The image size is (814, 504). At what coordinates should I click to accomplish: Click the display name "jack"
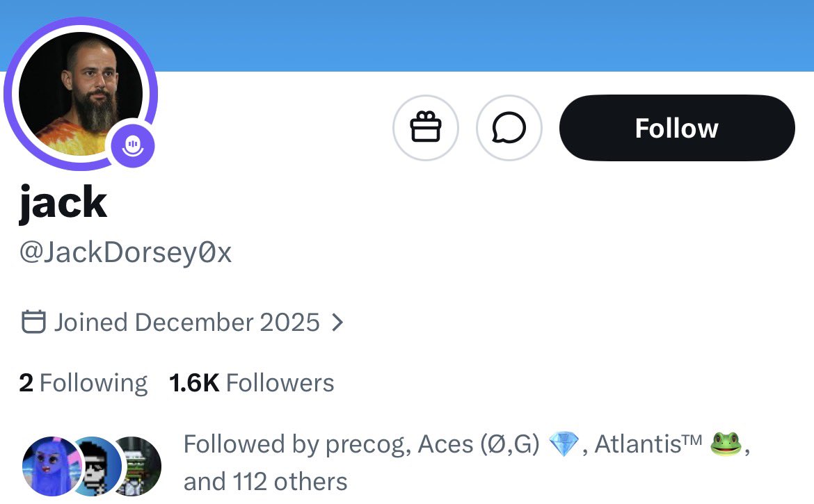63,203
